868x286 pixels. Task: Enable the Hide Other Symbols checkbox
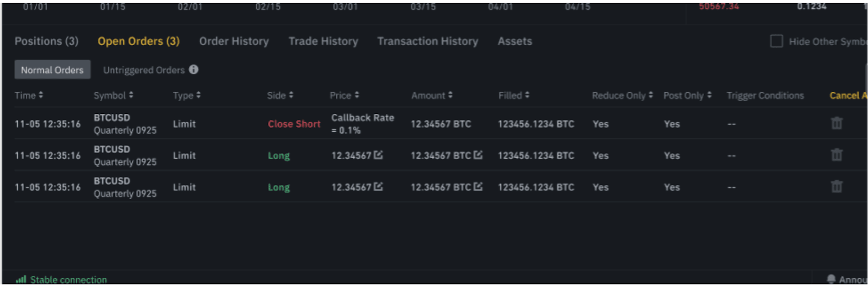(776, 41)
